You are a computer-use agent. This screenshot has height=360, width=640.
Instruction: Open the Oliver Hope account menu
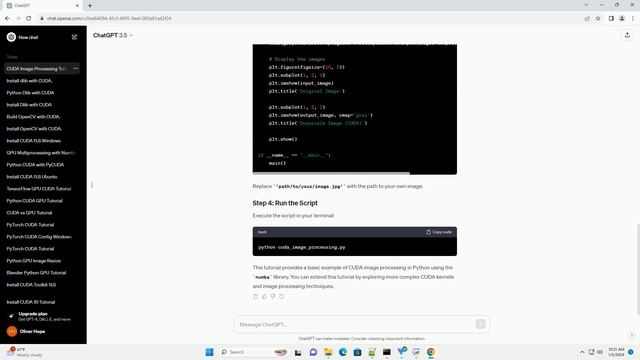(x=43, y=331)
